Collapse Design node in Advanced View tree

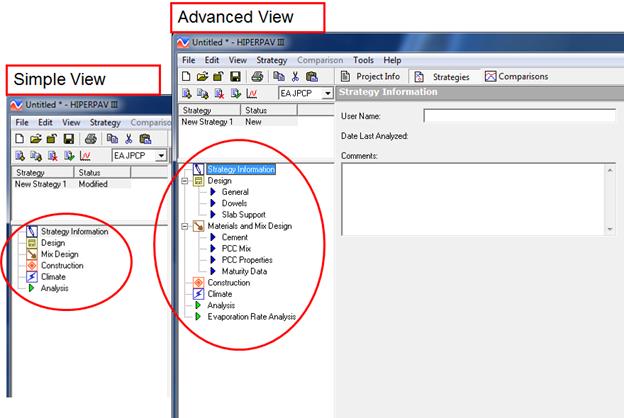[185, 181]
